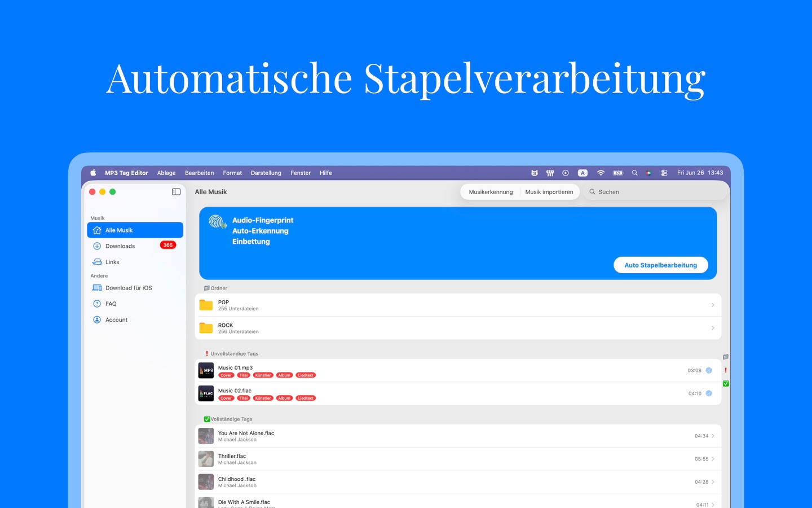The height and width of the screenshot is (508, 812).
Task: Open Thriller.flac details chevron
Action: [713, 459]
